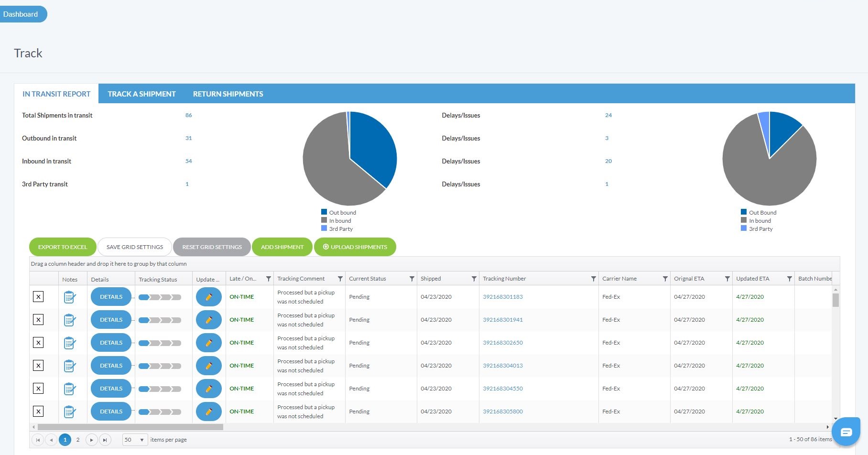This screenshot has width=868, height=455.
Task: Go to the last page of results
Action: (105, 440)
